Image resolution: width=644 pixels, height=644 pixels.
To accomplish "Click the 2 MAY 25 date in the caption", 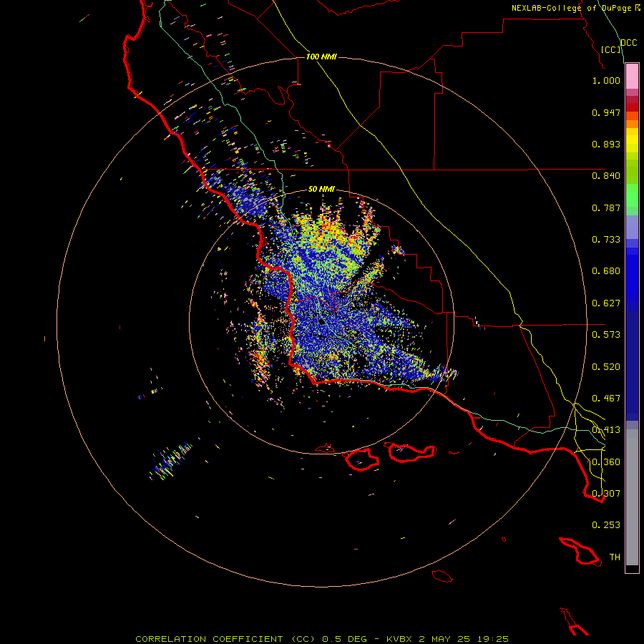I will click(x=446, y=639).
